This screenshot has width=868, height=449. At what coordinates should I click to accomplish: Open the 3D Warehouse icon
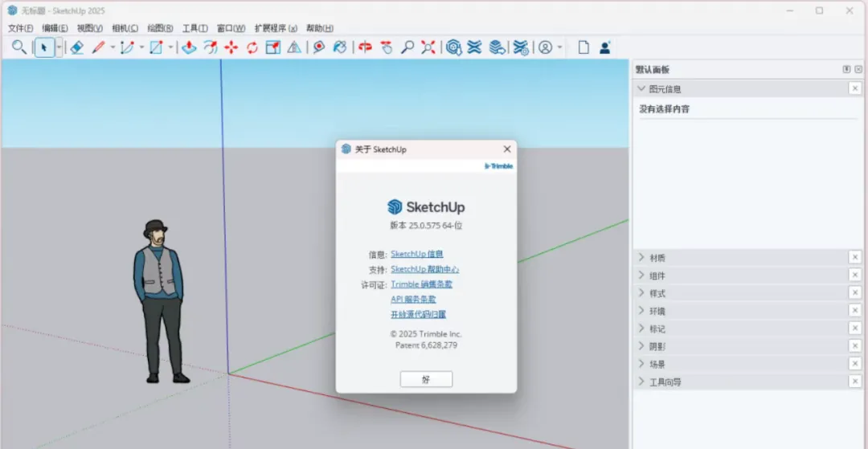(454, 47)
